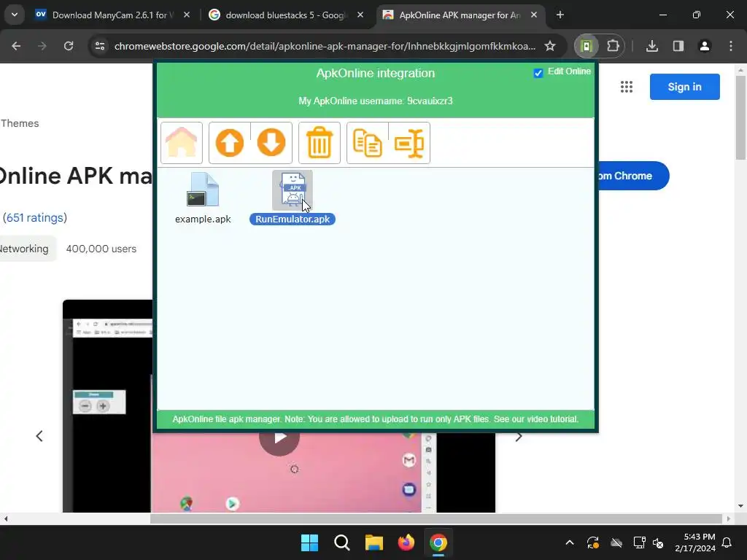Click the upload arrow icon
747x560 pixels.
point(230,143)
